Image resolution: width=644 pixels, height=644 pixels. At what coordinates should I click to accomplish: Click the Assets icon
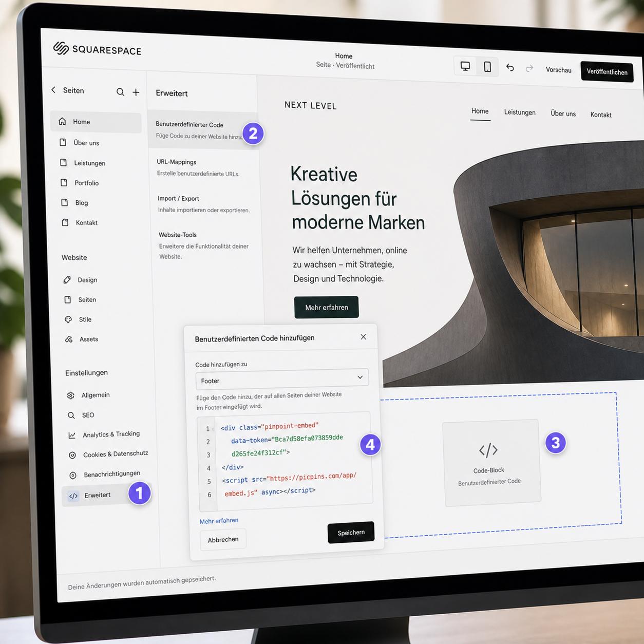point(69,339)
